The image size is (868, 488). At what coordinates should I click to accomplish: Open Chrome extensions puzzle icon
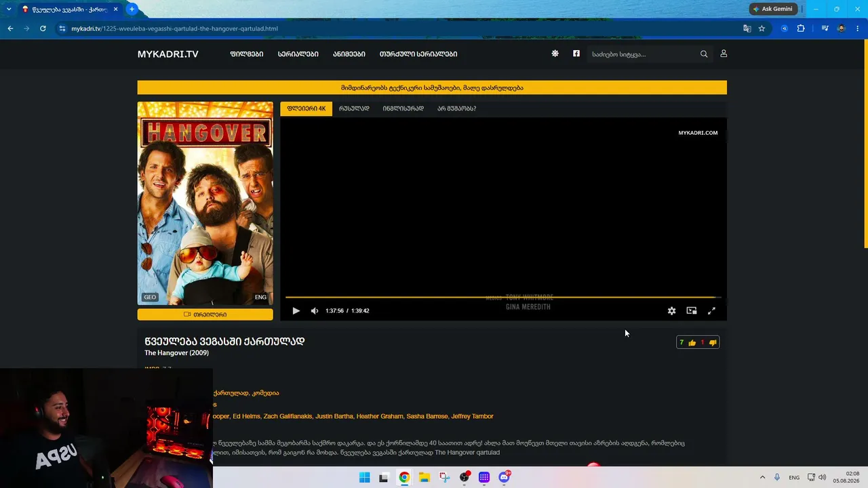[801, 28]
